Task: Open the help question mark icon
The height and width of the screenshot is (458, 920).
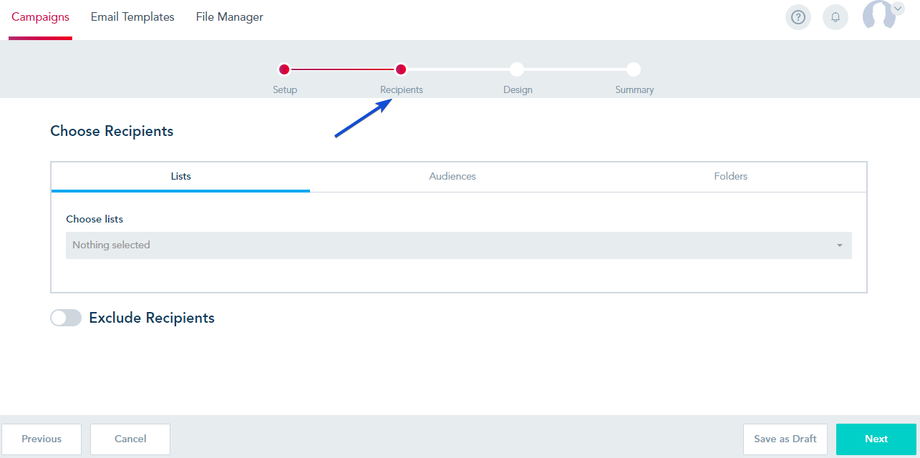Action: coord(797,18)
